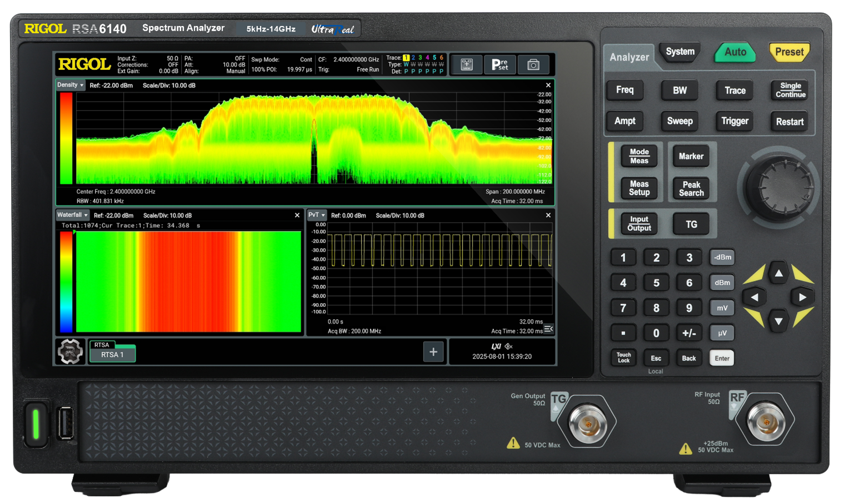Close the PvT view with its X
The width and height of the screenshot is (845, 504).
pos(548,215)
